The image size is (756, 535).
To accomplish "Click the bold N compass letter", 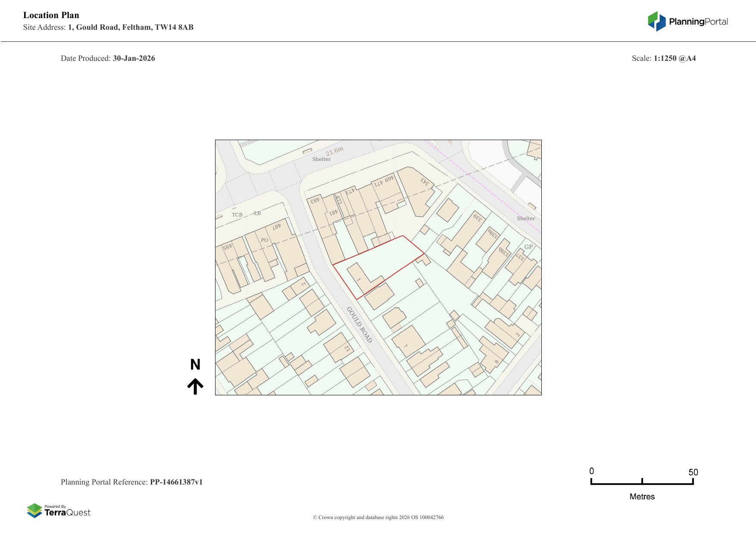I will coord(195,365).
